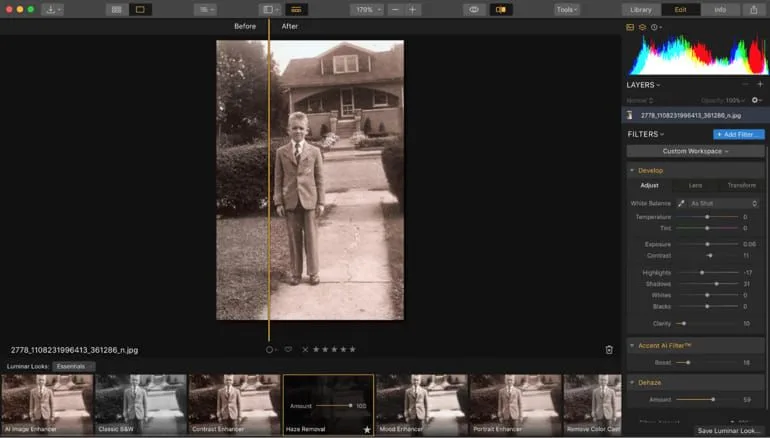Move image to trash icon
Screen dimensions: 770x438
click(609, 350)
